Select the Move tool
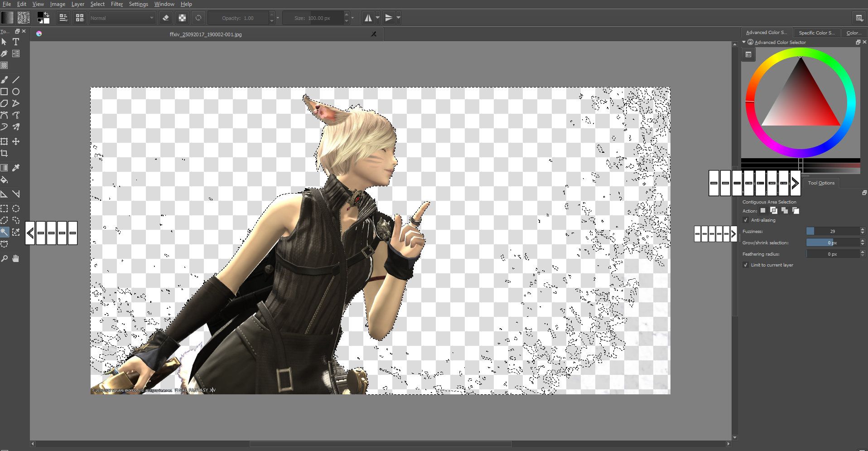 click(x=16, y=141)
